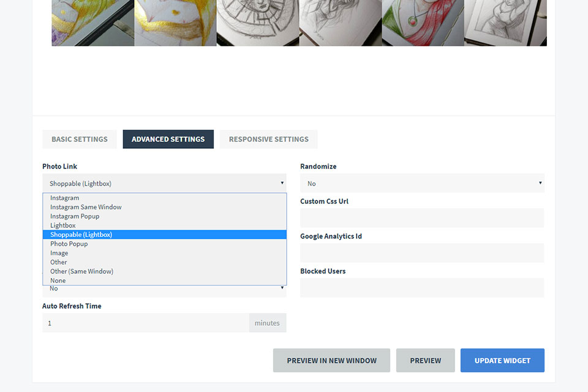Select the Lightbox option

165,225
